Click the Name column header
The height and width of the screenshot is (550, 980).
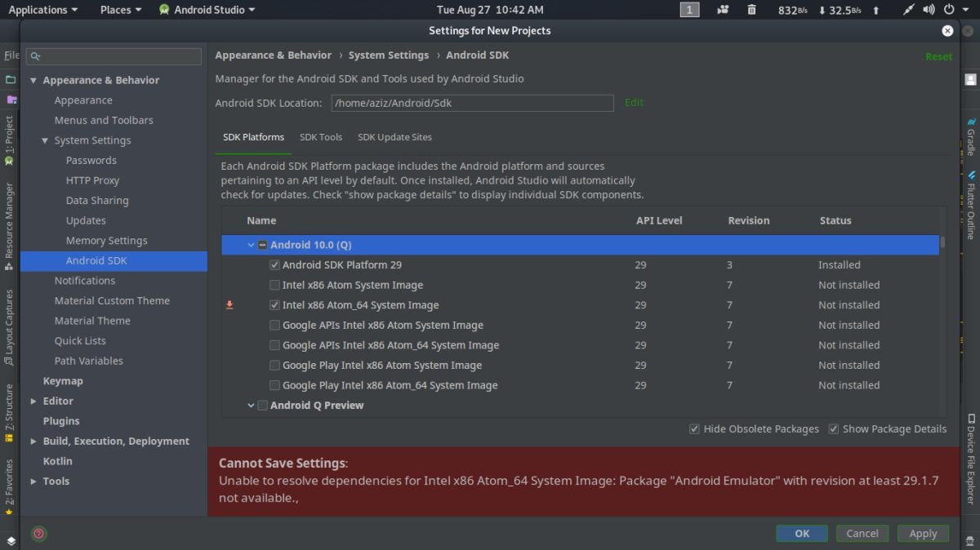261,220
